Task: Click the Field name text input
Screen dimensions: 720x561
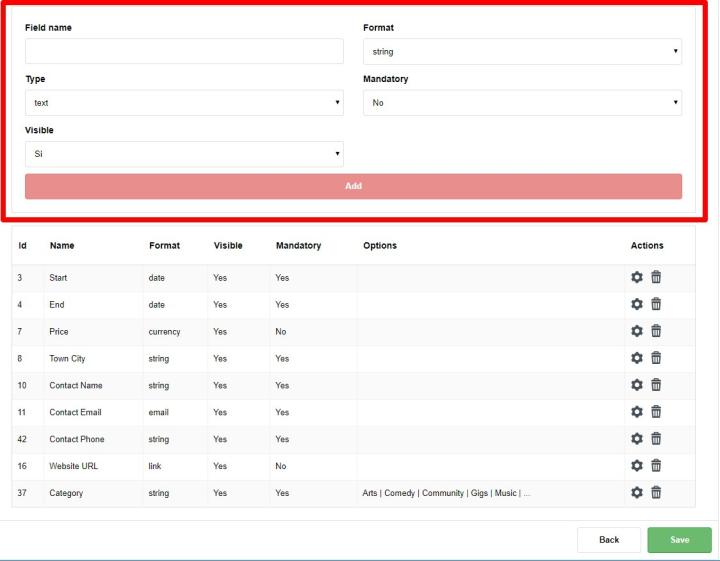Action: pos(184,51)
